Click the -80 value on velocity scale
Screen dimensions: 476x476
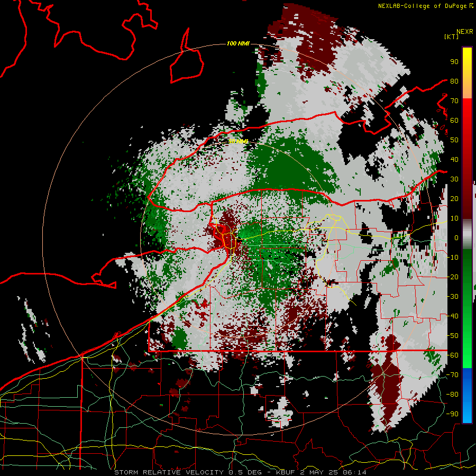click(x=452, y=395)
